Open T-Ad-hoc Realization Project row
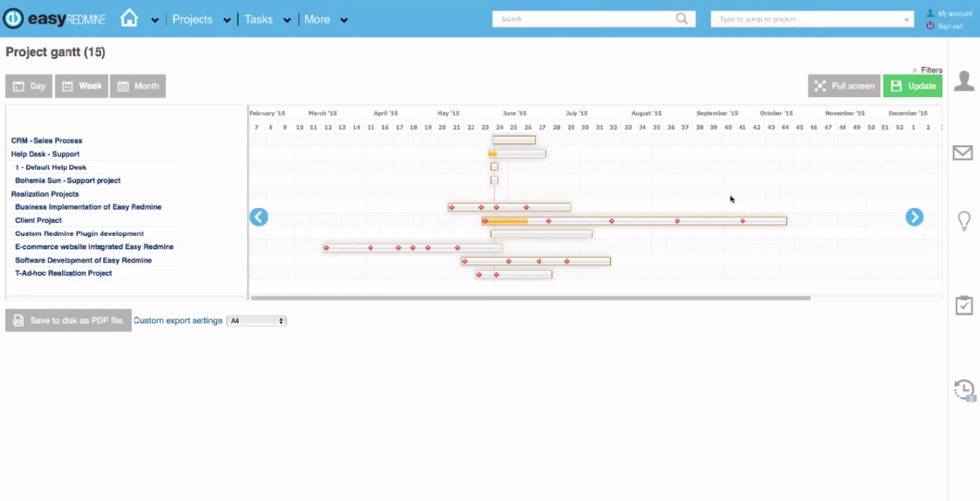 click(64, 273)
